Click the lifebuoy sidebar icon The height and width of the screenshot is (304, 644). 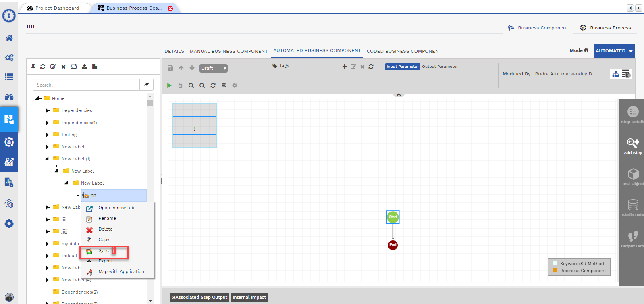tap(9, 142)
